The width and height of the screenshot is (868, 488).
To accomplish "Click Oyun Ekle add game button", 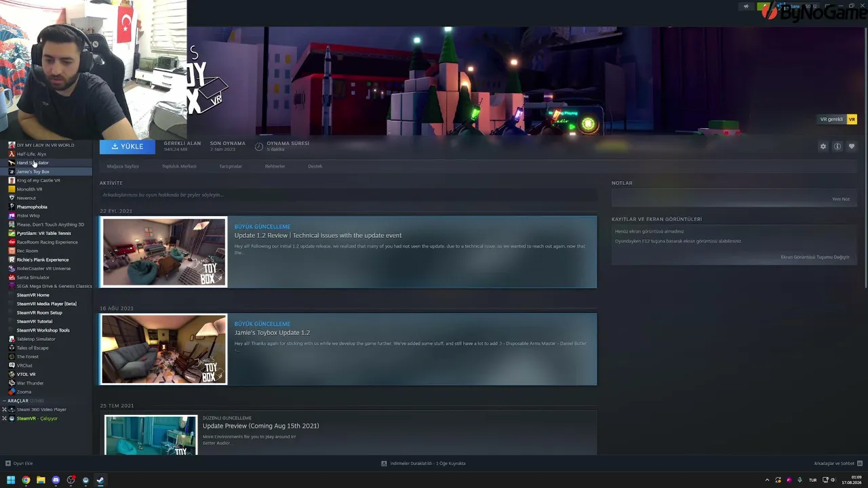I will coord(19,464).
